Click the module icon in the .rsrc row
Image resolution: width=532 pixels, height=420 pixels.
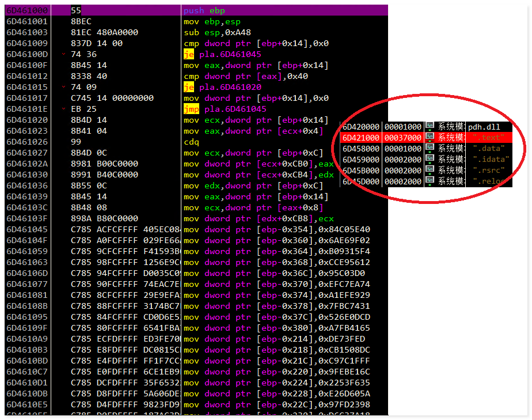(430, 171)
